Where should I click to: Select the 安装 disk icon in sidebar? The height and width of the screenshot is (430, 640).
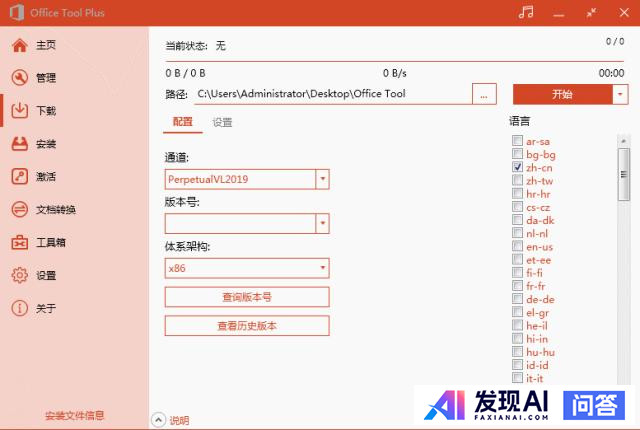click(x=19, y=144)
